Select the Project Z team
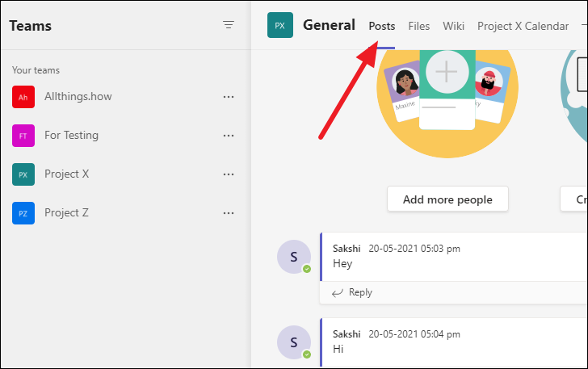The height and width of the screenshot is (369, 588). click(66, 212)
